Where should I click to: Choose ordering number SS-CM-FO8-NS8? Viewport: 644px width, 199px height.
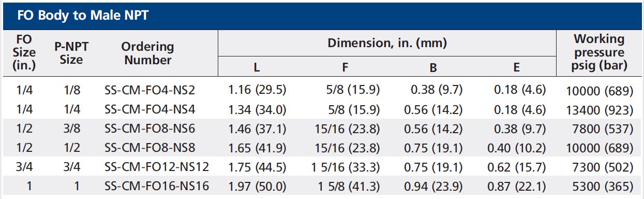(150, 148)
